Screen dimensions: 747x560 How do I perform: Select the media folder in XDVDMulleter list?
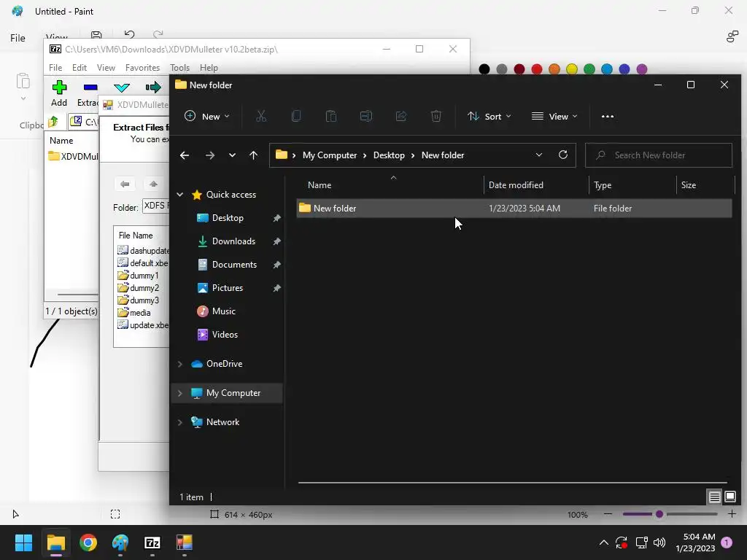[134, 313]
